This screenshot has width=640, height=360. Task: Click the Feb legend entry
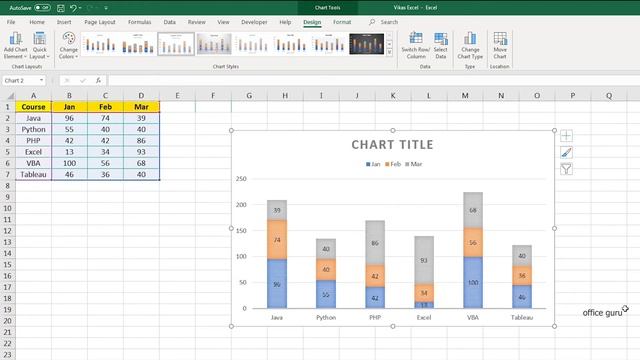pos(393,164)
